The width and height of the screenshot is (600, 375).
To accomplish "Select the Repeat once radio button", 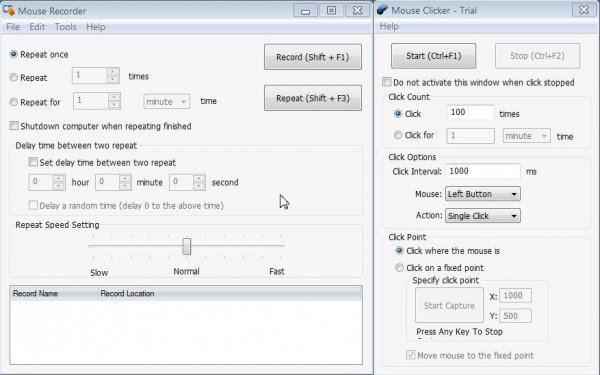I will [x=14, y=54].
